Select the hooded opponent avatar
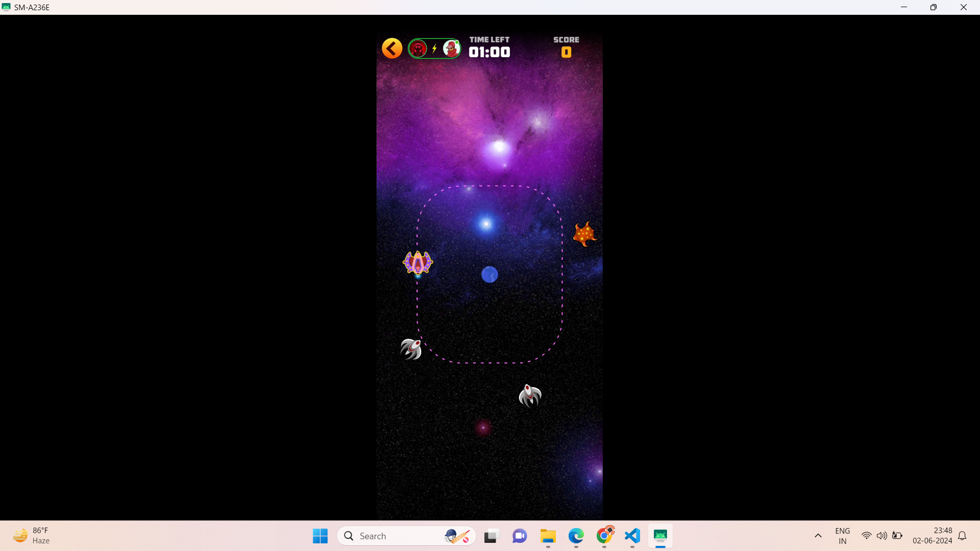The height and width of the screenshot is (551, 980). [x=451, y=47]
